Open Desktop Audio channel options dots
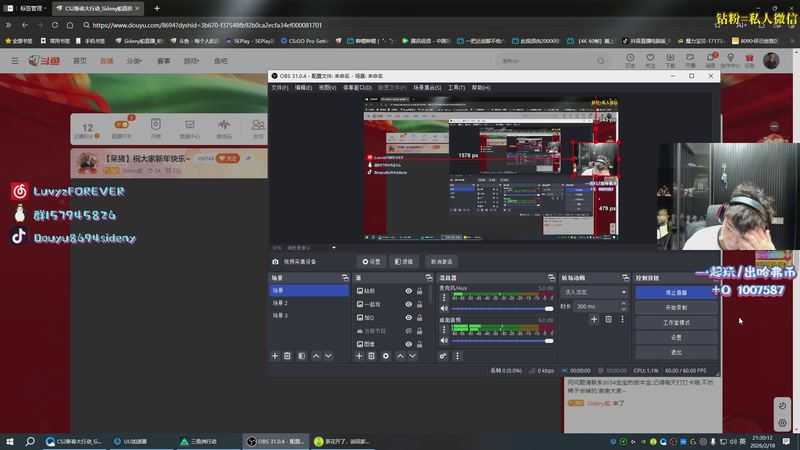Viewport: 800px width, 450px height. (444, 330)
